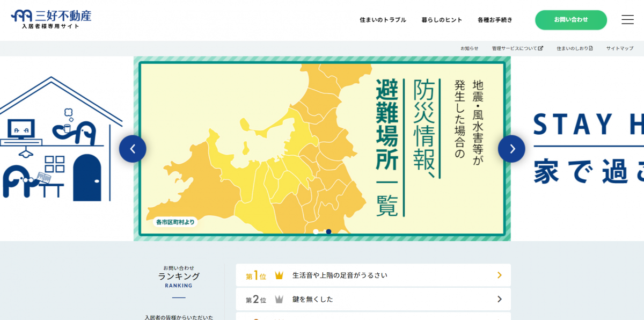
Task: Click the gold crown icon for rank 1
Action: (x=279, y=275)
